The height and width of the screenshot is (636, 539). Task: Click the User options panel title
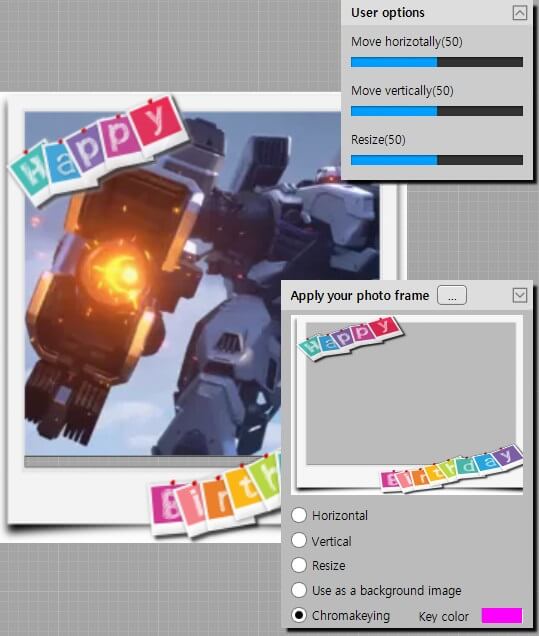coord(388,13)
